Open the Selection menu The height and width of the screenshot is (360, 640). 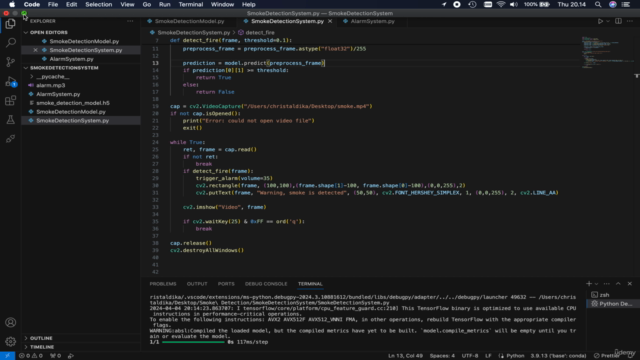pyautogui.click(x=98, y=4)
